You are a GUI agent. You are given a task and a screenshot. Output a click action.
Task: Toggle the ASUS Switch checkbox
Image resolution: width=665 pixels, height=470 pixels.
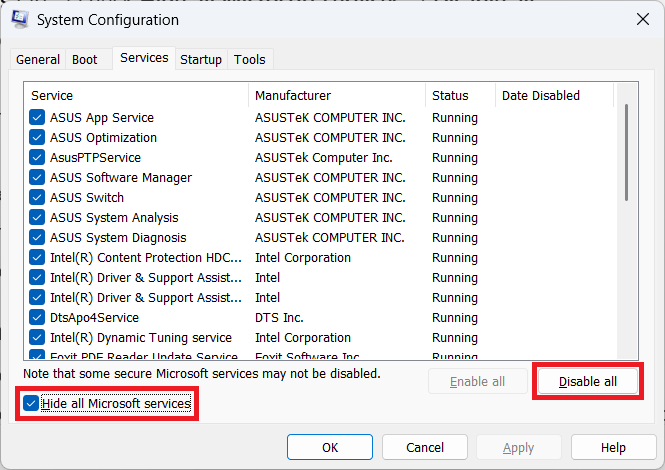[38, 198]
